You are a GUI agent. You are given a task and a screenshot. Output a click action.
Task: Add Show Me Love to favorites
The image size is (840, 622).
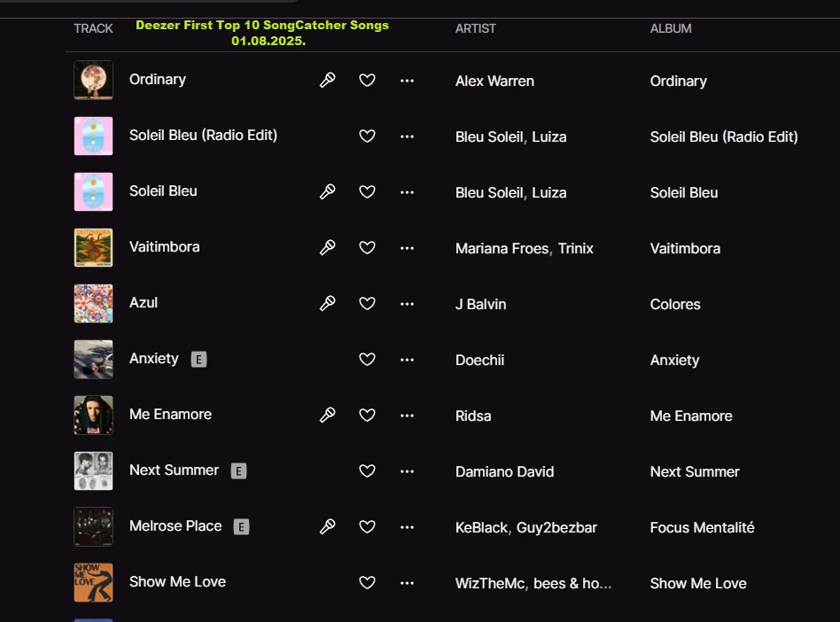tap(367, 582)
